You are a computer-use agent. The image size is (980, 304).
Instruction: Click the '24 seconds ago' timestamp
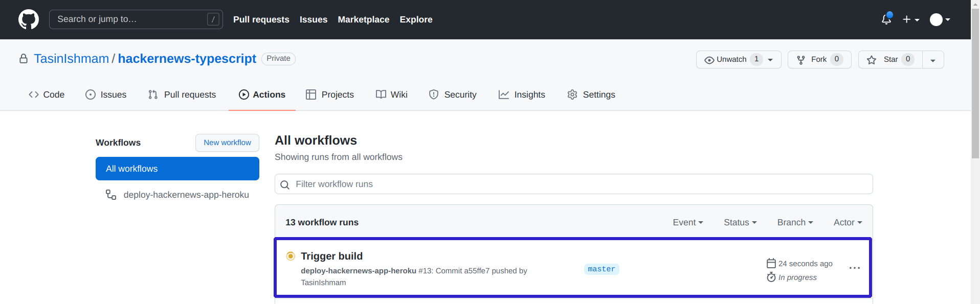coord(806,264)
